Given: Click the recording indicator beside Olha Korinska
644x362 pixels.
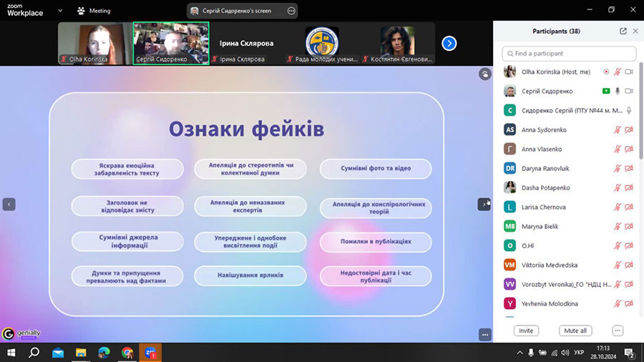Looking at the screenshot, I should pyautogui.click(x=606, y=72).
